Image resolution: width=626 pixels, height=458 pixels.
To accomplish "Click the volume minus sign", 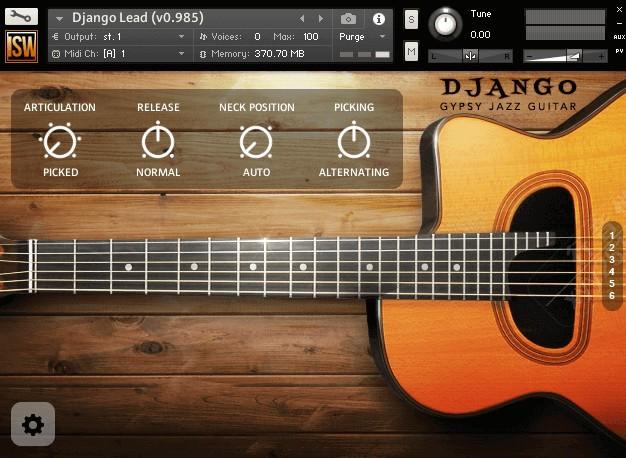I will pyautogui.click(x=529, y=57).
